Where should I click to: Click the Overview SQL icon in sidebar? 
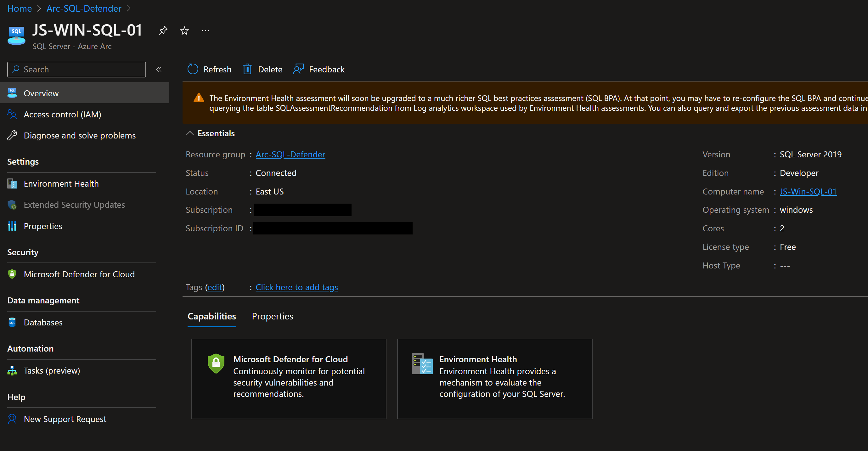(12, 93)
